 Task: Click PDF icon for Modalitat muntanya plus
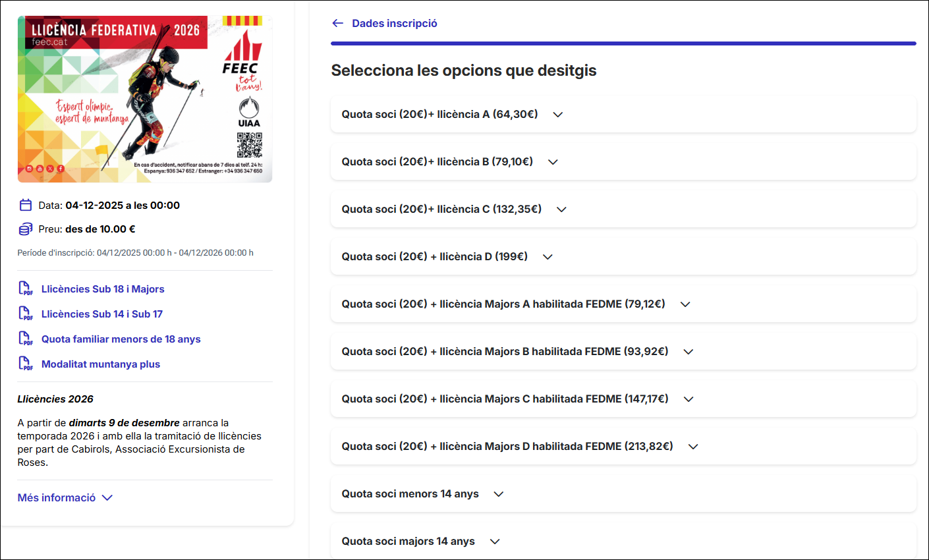(25, 364)
